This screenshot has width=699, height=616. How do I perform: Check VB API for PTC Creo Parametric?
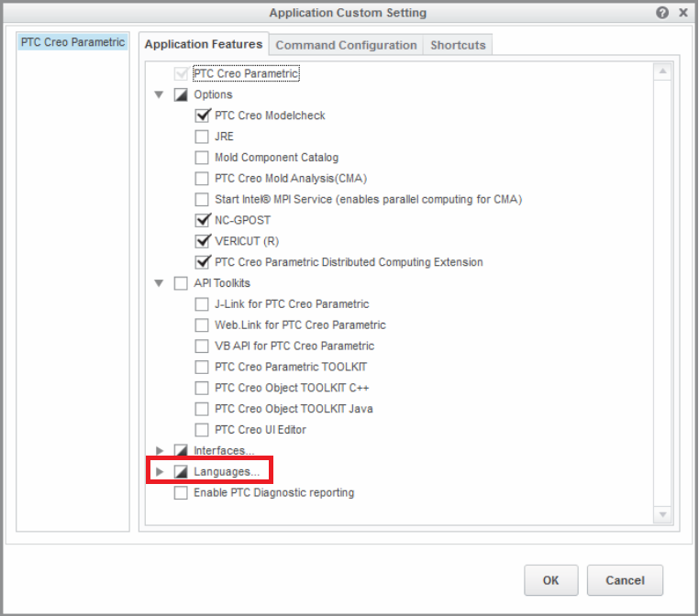click(202, 346)
